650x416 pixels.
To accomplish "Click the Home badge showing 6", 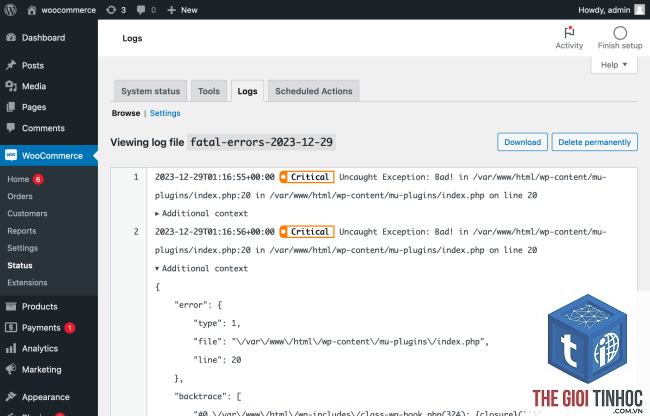I will pyautogui.click(x=38, y=179).
